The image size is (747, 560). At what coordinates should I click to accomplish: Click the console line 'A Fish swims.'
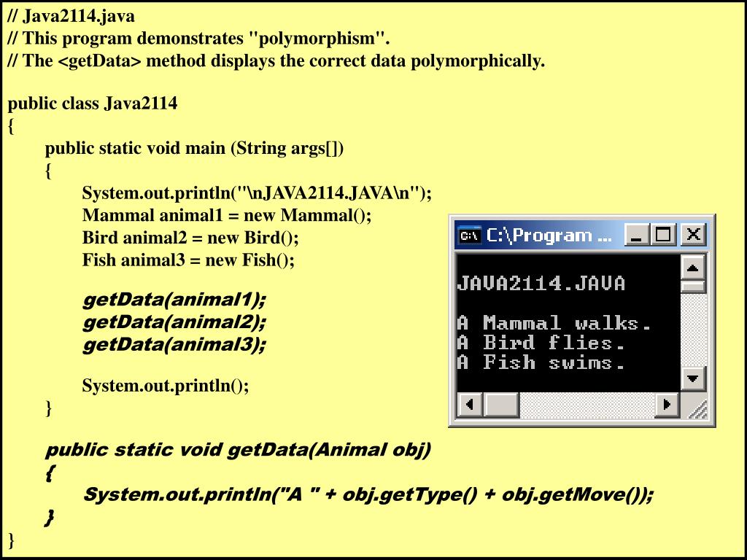pos(541,362)
